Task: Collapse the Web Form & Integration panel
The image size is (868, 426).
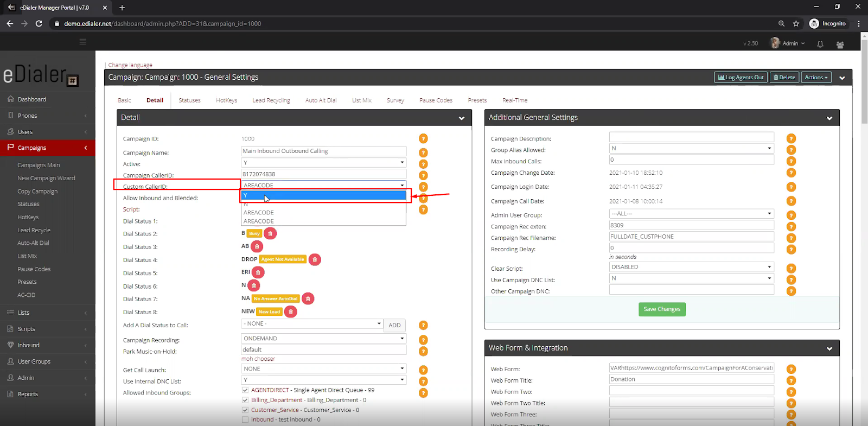Action: (x=829, y=348)
